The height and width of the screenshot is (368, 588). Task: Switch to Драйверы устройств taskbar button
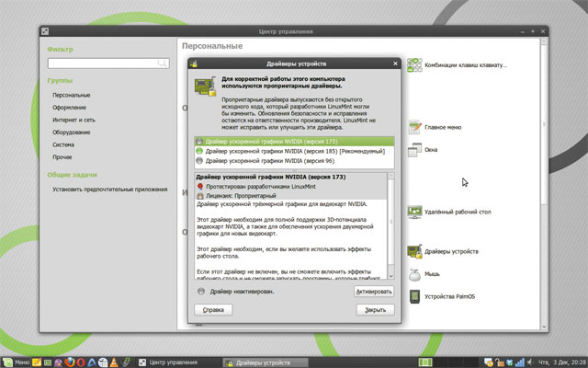266,362
